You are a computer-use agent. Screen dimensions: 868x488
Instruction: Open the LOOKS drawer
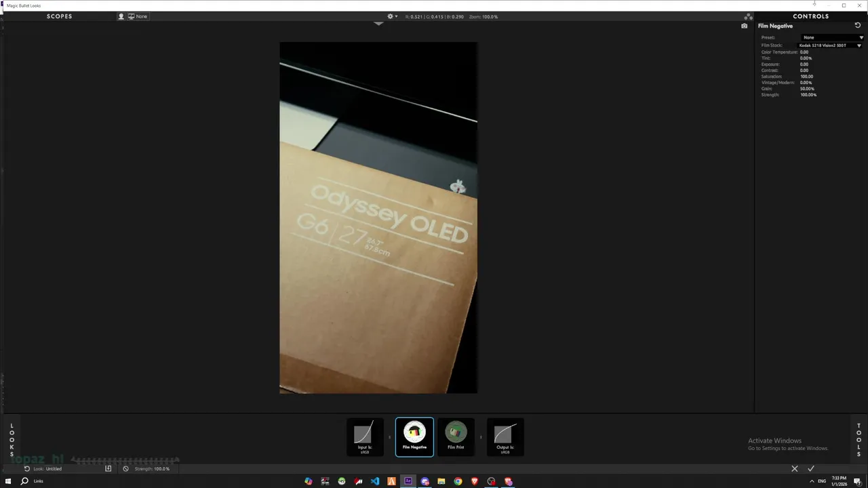pyautogui.click(x=12, y=439)
